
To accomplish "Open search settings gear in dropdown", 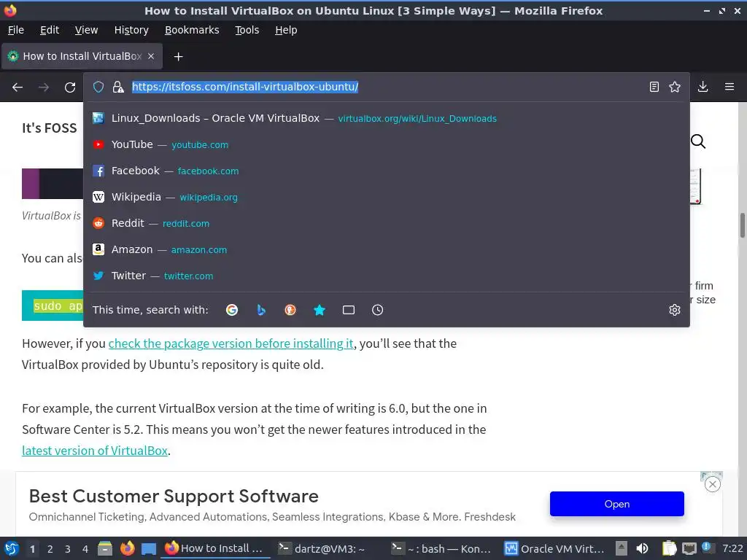I will (675, 310).
